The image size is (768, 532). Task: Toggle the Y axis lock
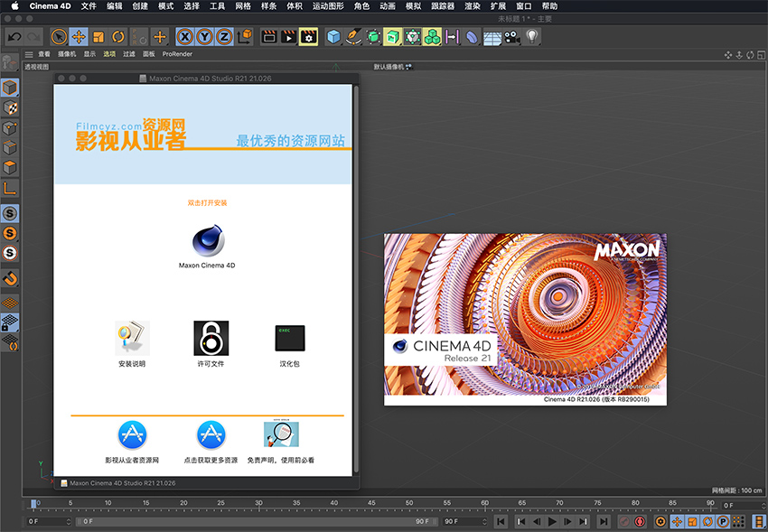click(x=205, y=37)
